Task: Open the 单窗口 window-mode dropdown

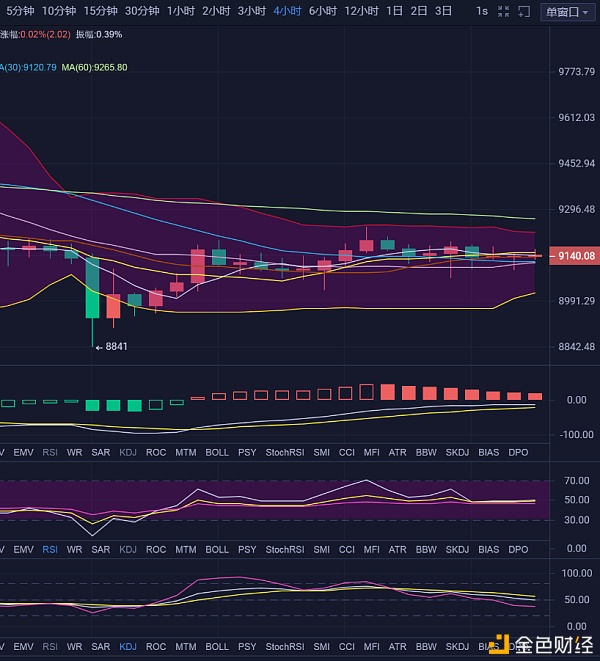Action: click(567, 12)
